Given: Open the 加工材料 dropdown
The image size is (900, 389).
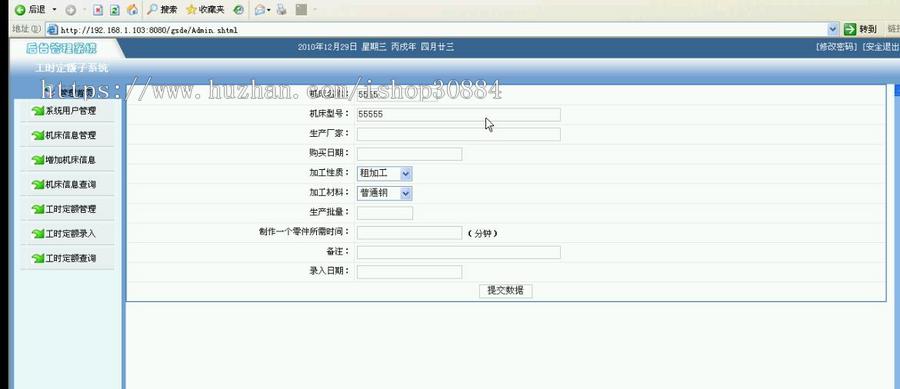Looking at the screenshot, I should pyautogui.click(x=384, y=193).
